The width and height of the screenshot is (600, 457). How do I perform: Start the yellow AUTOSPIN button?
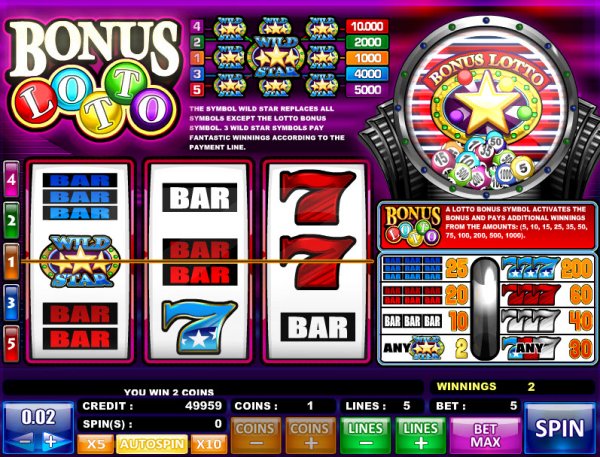coord(152,444)
